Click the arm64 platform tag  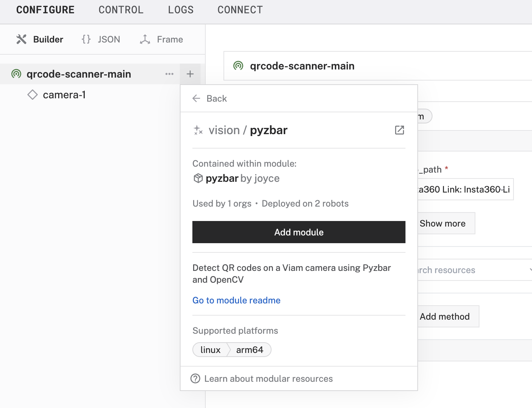(250, 350)
